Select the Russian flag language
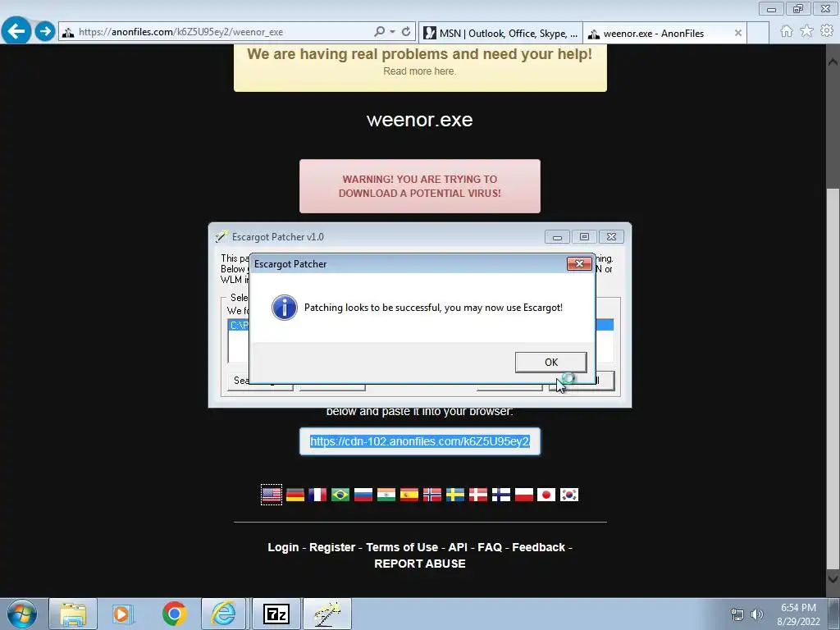The width and height of the screenshot is (840, 630). (363, 495)
